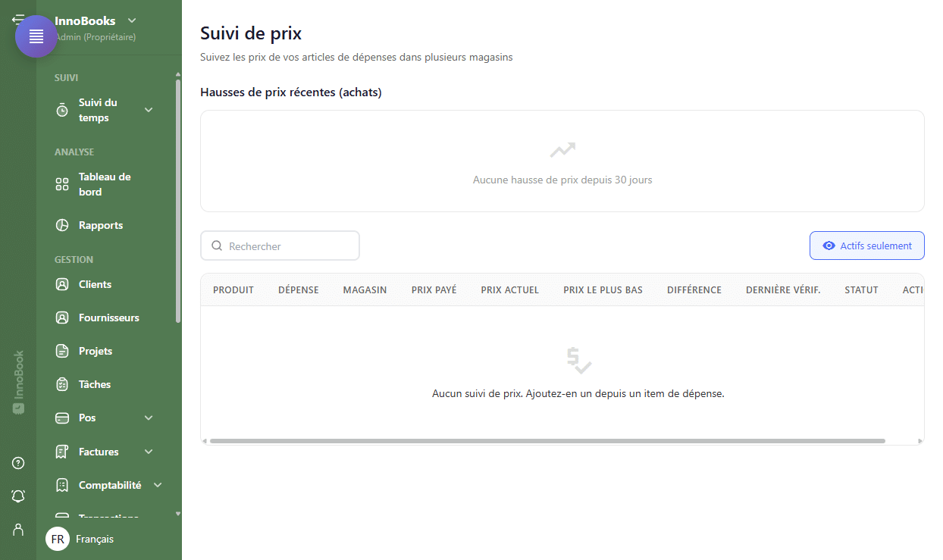Open Suivi du temps menu item

click(105, 110)
